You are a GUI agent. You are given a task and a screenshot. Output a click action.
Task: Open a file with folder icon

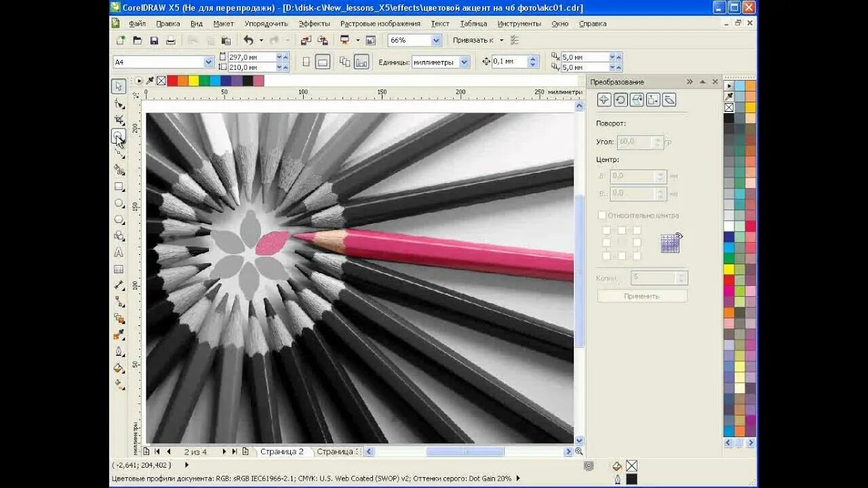tap(138, 41)
